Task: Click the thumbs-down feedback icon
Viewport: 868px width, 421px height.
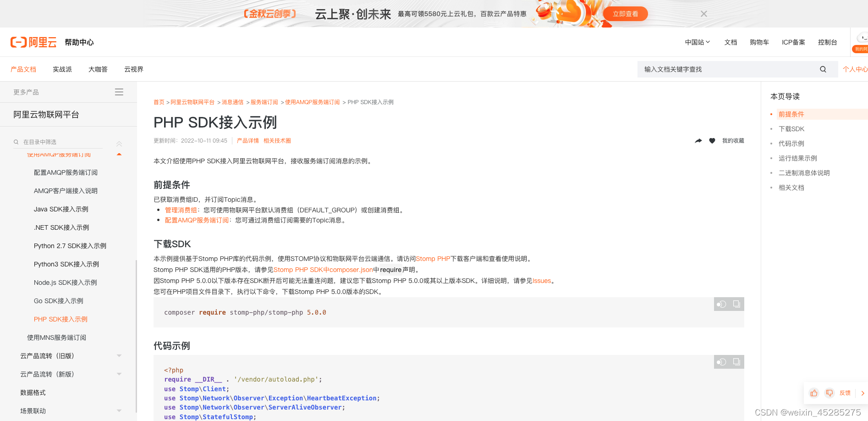Action: [x=830, y=393]
